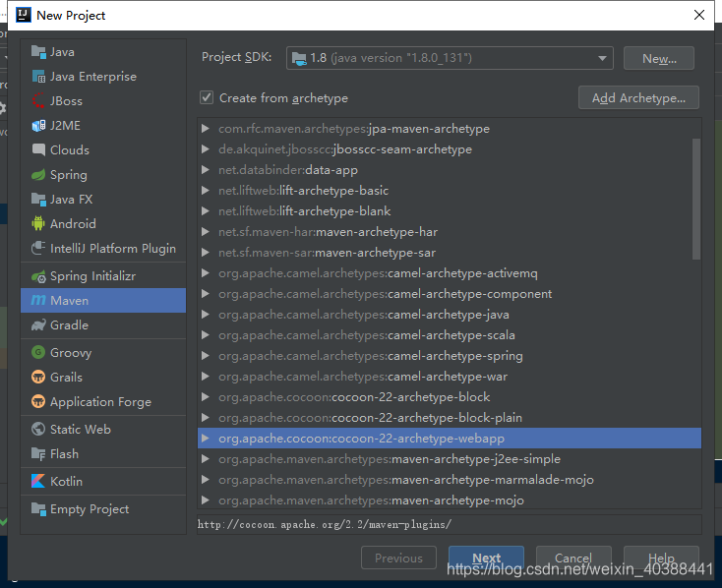
Task: Select Static Web project type
Action: tap(103, 429)
